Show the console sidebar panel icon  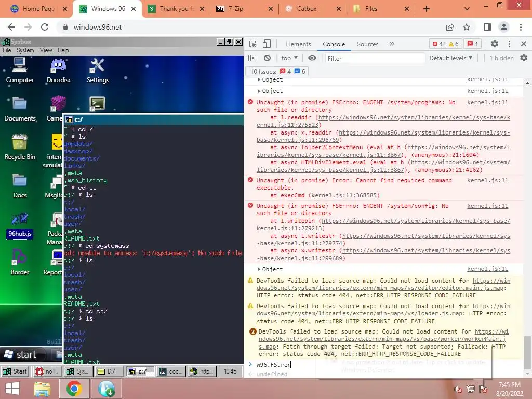(x=252, y=58)
